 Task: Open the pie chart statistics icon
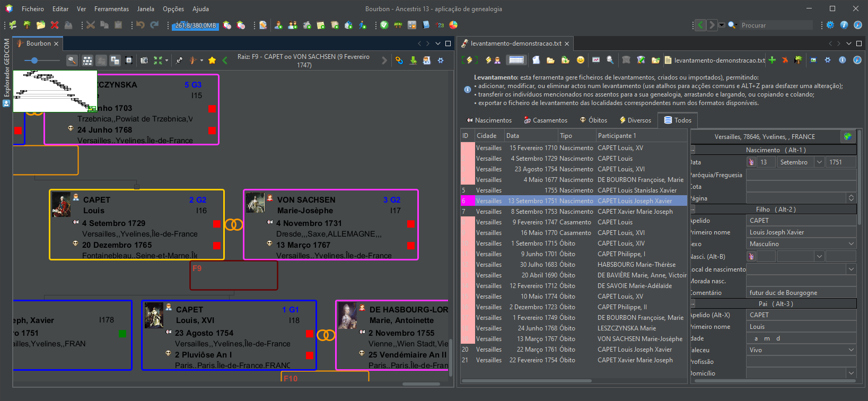[453, 25]
